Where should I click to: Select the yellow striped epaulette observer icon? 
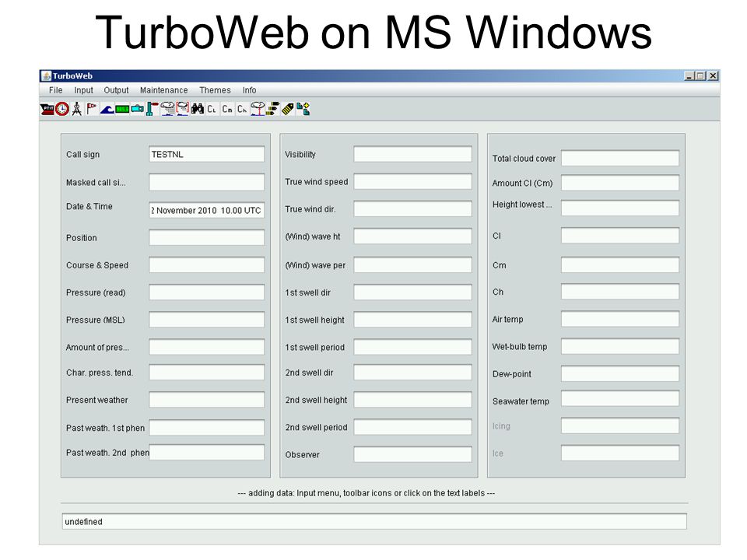pyautogui.click(x=288, y=109)
